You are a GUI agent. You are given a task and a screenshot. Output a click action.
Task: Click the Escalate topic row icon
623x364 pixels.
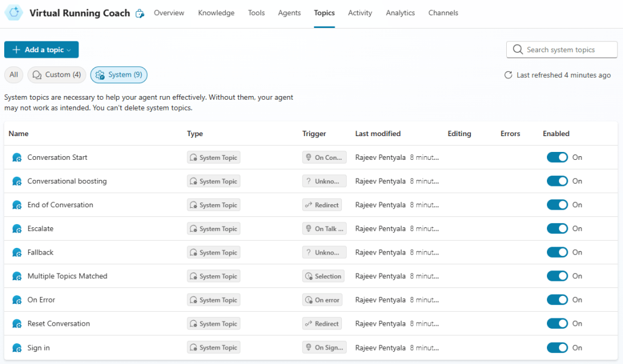tap(17, 229)
